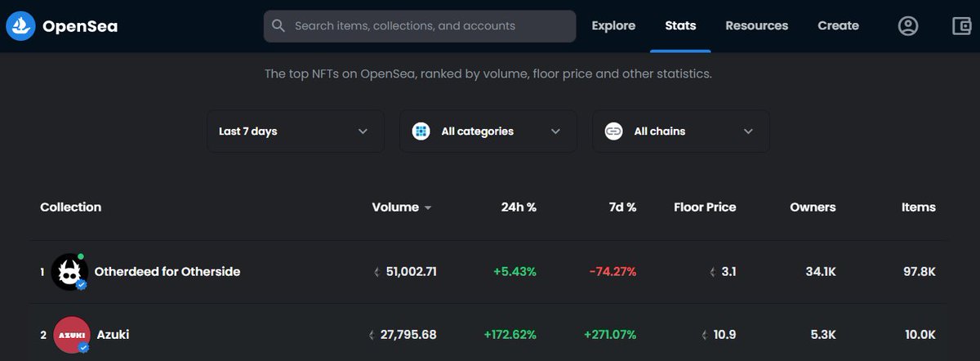Open the All categories dropdown

(x=488, y=131)
